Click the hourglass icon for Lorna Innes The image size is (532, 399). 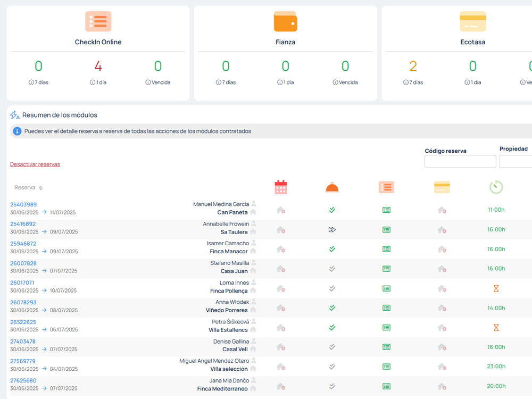point(496,288)
